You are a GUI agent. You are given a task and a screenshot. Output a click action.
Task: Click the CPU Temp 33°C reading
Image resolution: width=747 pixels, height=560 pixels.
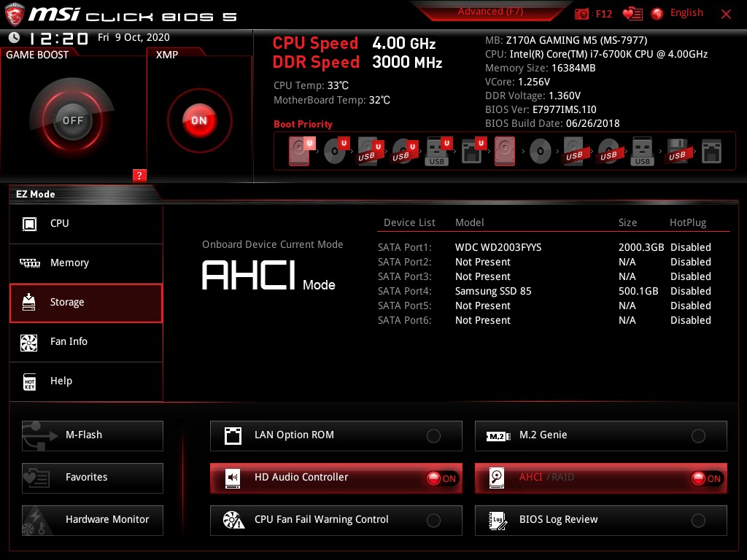coord(311,85)
